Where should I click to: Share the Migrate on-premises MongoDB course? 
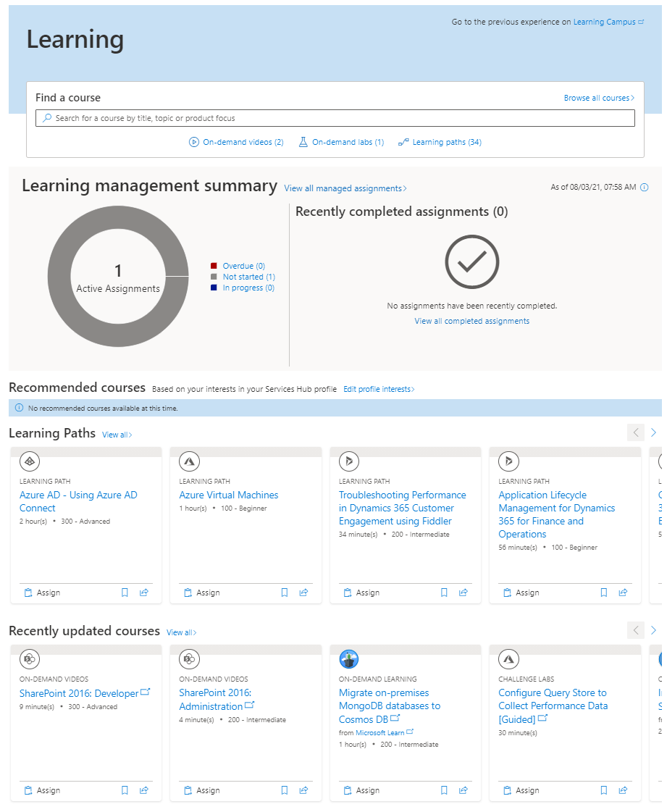463,790
